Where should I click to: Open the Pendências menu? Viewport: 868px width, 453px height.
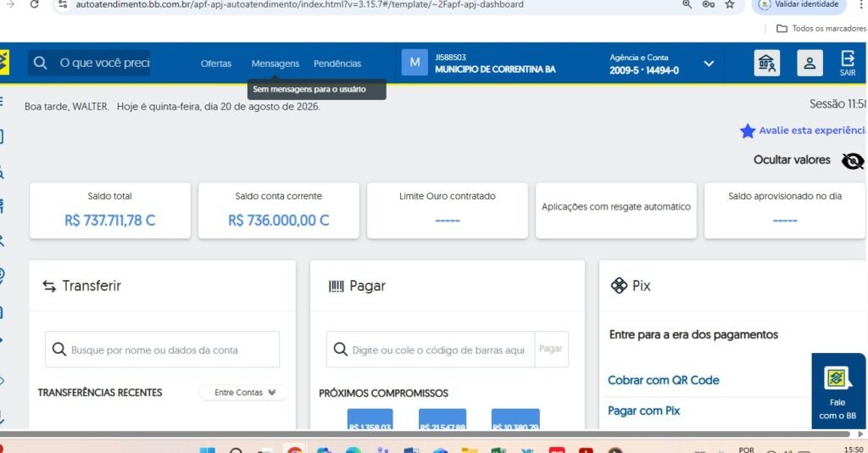[337, 64]
